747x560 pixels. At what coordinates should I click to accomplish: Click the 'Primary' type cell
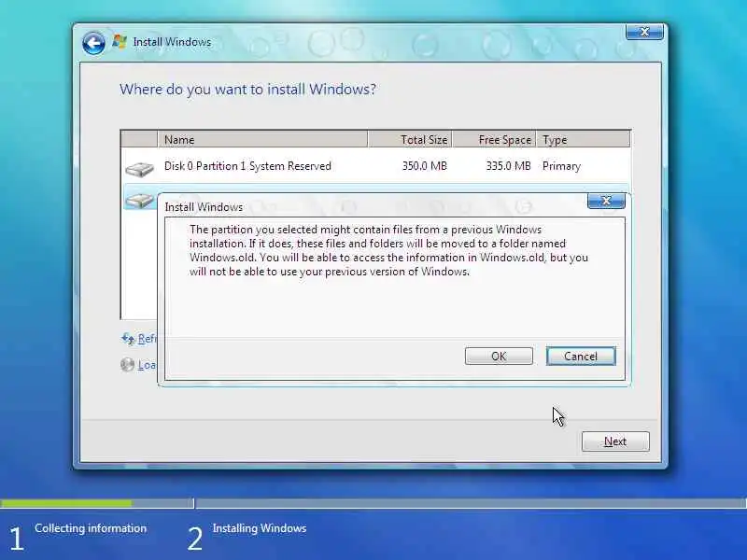click(562, 166)
